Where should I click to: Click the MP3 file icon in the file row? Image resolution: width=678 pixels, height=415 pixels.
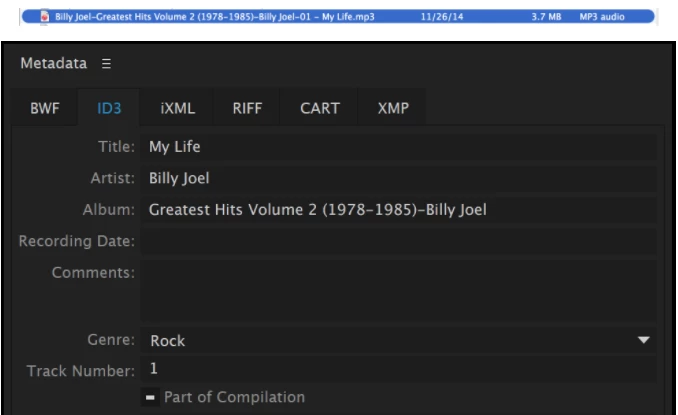44,16
